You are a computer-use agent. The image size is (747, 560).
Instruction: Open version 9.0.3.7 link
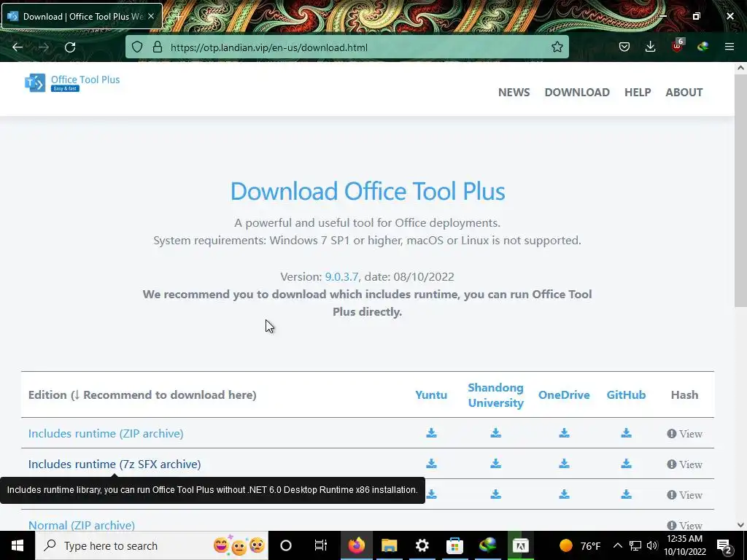coord(341,276)
